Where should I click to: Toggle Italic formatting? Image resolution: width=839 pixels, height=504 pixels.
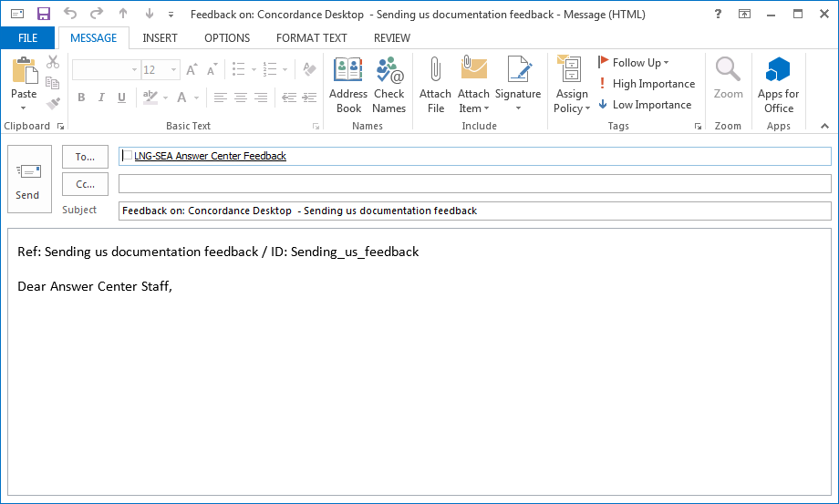click(x=101, y=98)
